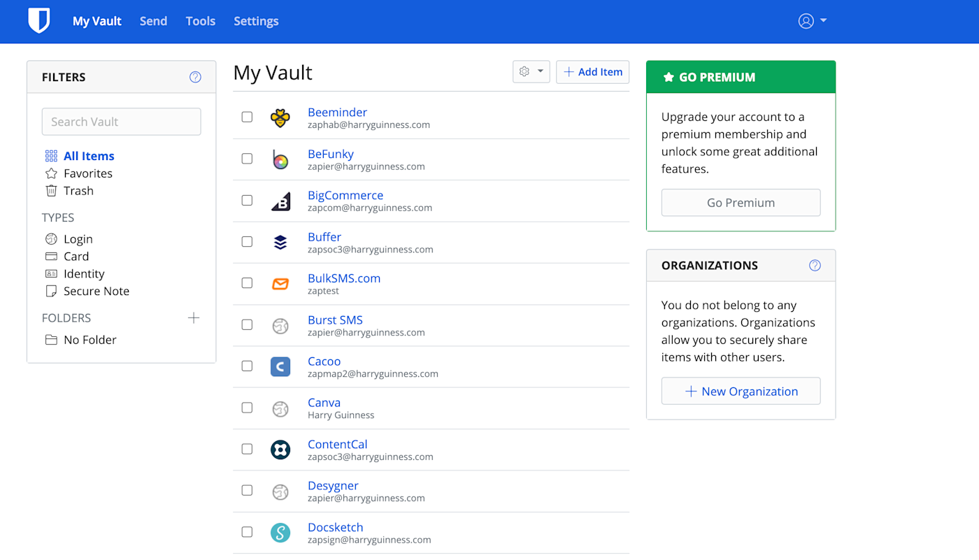Screen dimensions: 979x560
Task: Check the Desygner item checkbox
Action: pyautogui.click(x=247, y=490)
